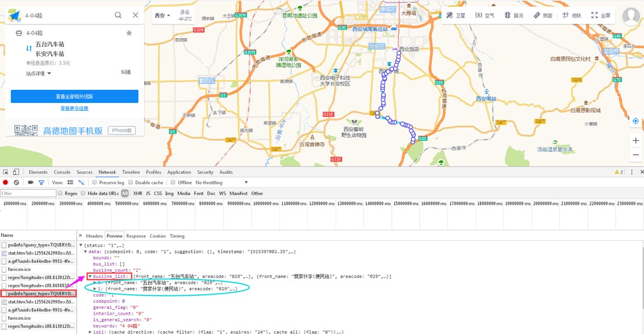Click the DevTools inspect element icon

click(x=6, y=172)
